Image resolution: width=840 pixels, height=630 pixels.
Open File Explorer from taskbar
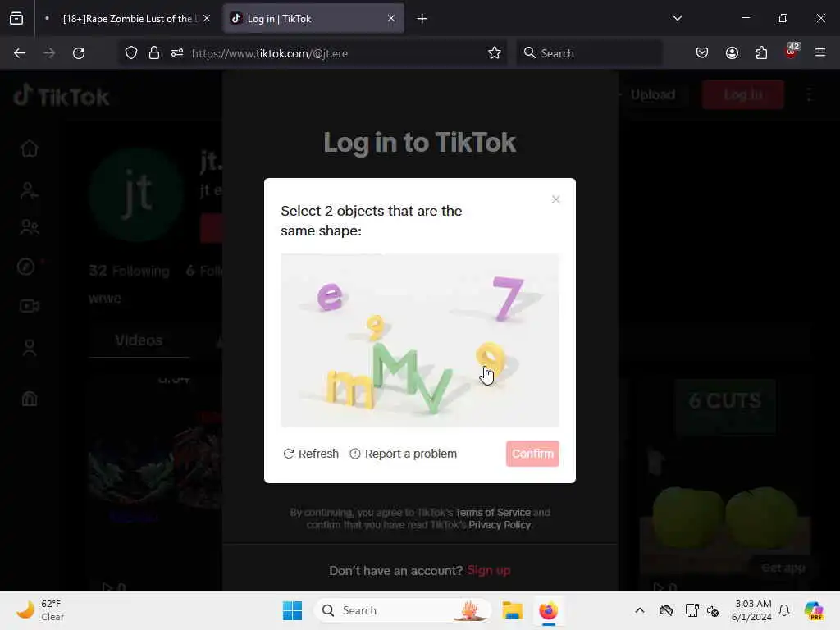pyautogui.click(x=512, y=610)
